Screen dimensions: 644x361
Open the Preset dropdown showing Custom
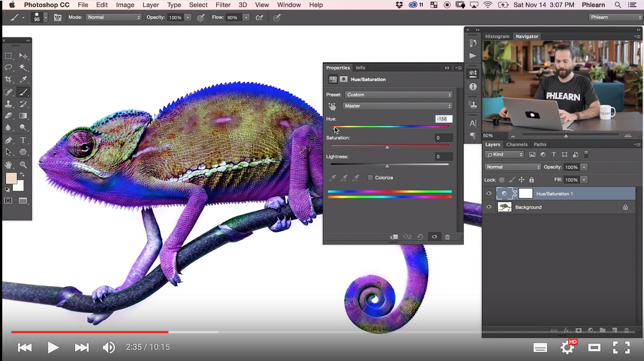(x=398, y=95)
